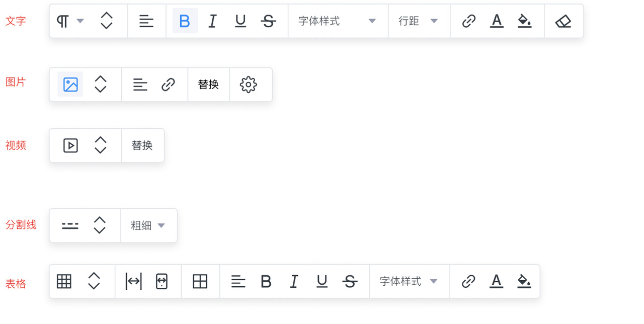Open the 粗细 thickness dropdown
Image resolution: width=644 pixels, height=324 pixels.
click(148, 225)
